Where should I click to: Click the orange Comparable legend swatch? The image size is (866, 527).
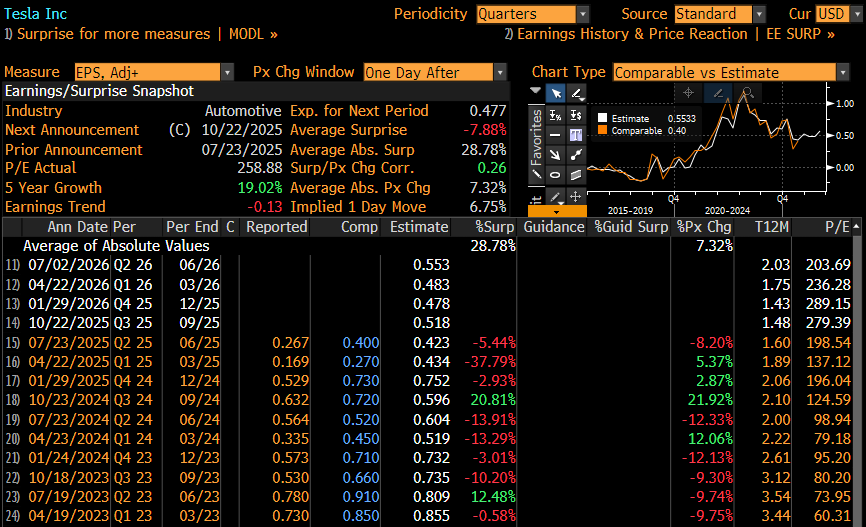tap(602, 131)
